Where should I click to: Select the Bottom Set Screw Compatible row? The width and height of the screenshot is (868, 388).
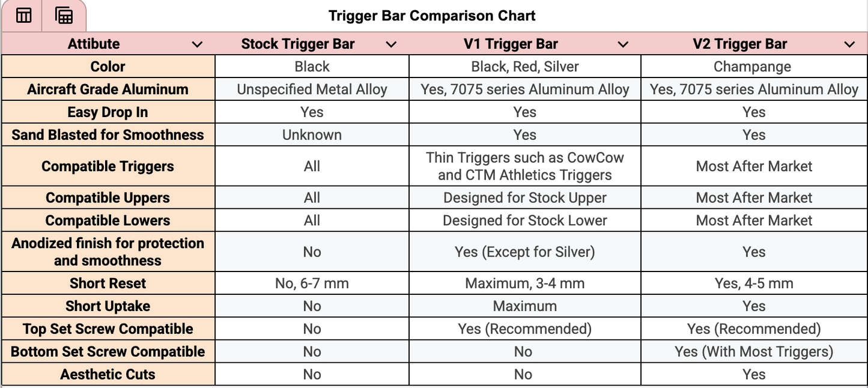tap(108, 351)
